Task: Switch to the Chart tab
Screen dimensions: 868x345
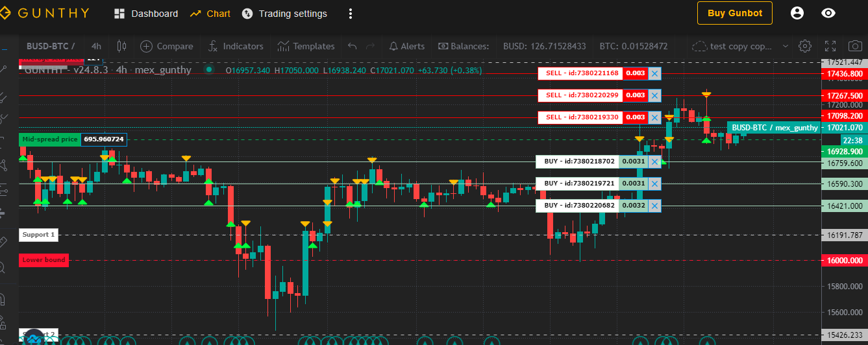Action: [x=210, y=14]
